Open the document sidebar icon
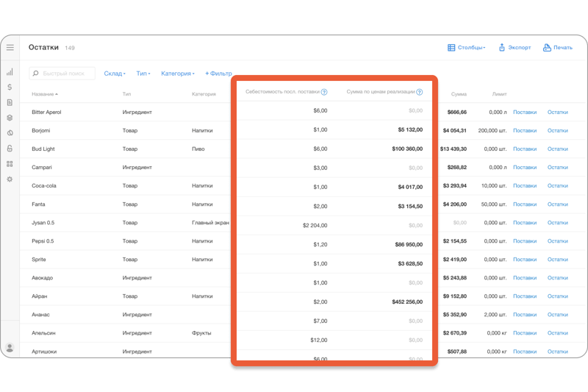The height and width of the screenshot is (392, 588). coord(10,102)
